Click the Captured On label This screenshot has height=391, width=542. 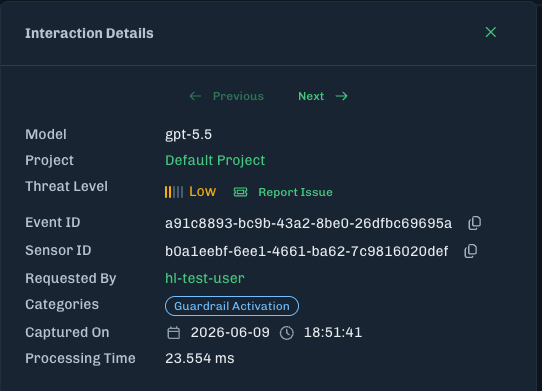pyautogui.click(x=67, y=332)
